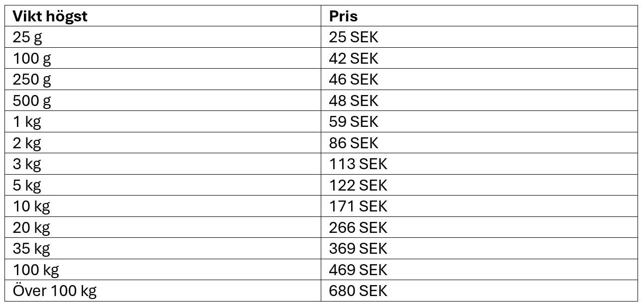Image resolution: width=644 pixels, height=306 pixels.
Task: Click the 100 g weight cell
Action: tap(32, 59)
